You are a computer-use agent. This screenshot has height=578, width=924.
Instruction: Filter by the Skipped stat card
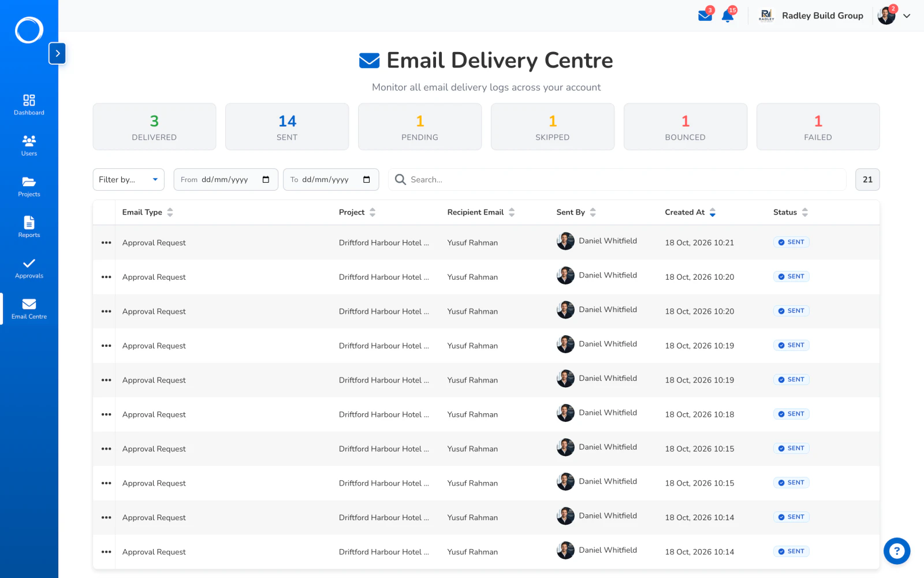[553, 127]
